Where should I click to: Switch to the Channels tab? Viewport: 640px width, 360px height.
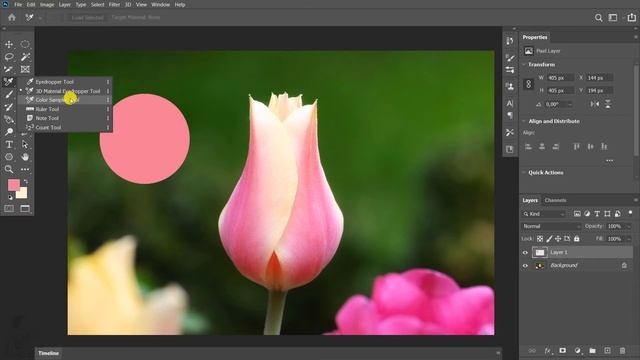pyautogui.click(x=555, y=200)
